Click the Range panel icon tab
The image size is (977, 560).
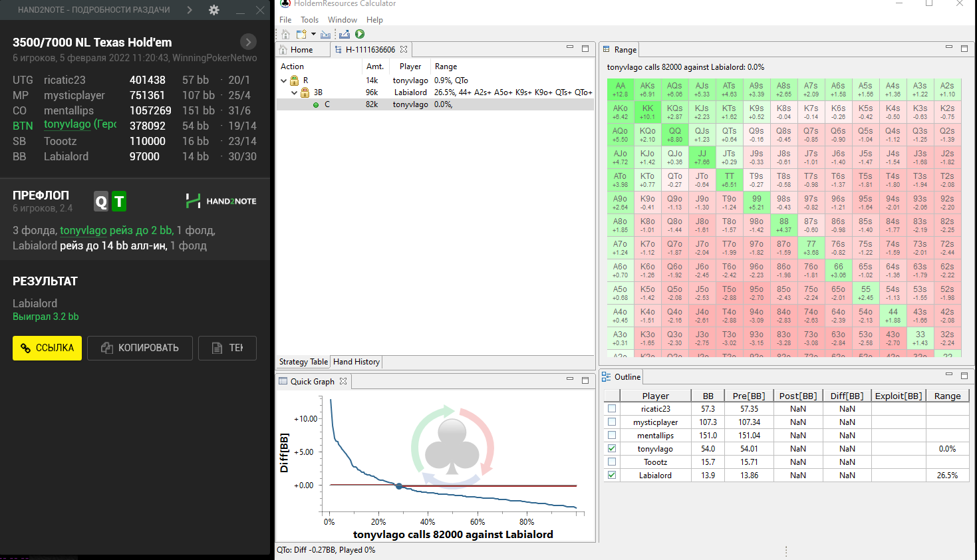(620, 49)
